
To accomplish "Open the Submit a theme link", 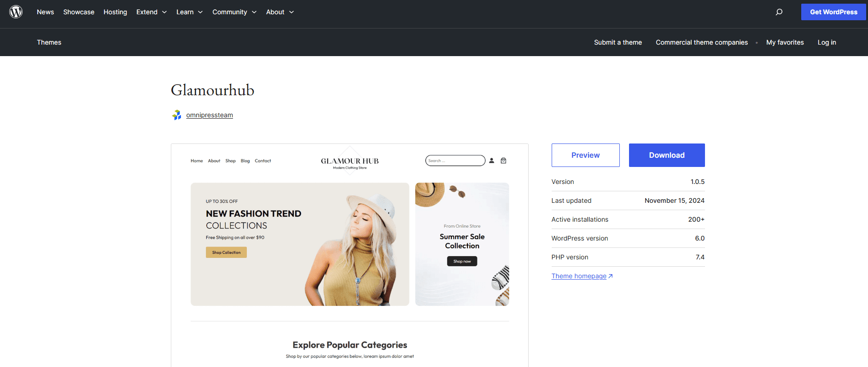I will pyautogui.click(x=618, y=42).
